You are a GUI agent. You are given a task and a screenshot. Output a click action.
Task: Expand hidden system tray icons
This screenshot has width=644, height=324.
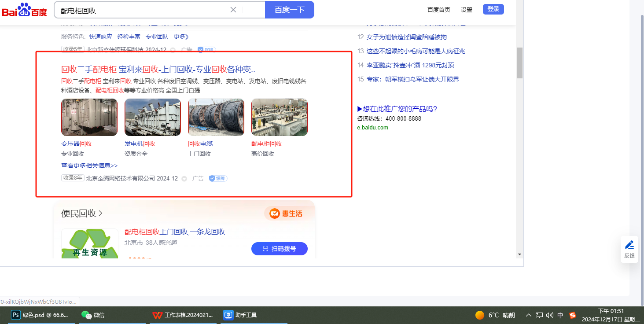[528, 315]
